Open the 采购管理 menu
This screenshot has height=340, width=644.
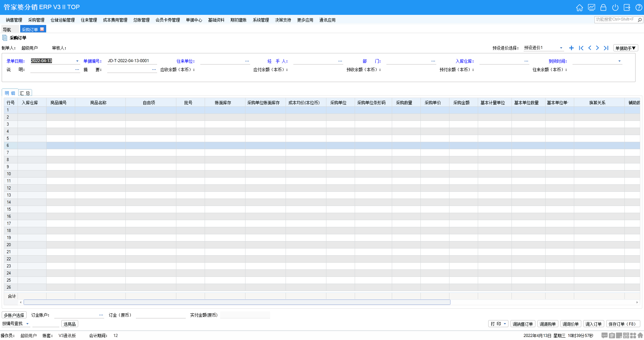[x=36, y=20]
